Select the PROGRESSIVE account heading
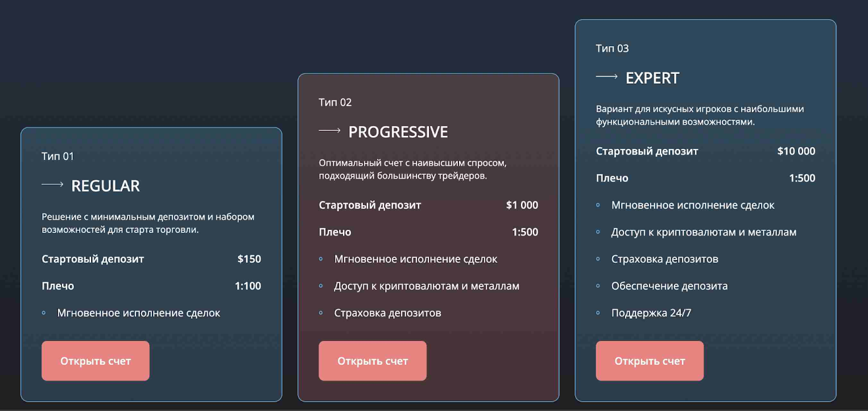Image resolution: width=868 pixels, height=411 pixels. click(x=398, y=132)
